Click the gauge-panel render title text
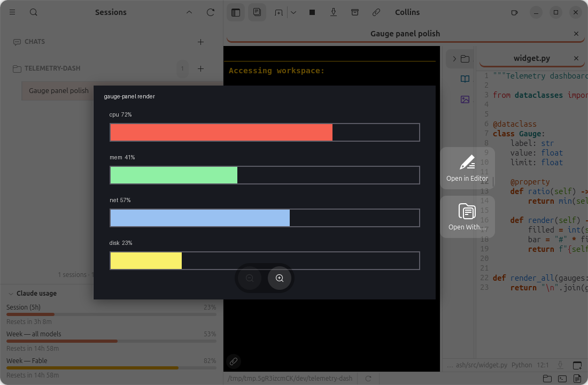The image size is (588, 385). [x=129, y=96]
